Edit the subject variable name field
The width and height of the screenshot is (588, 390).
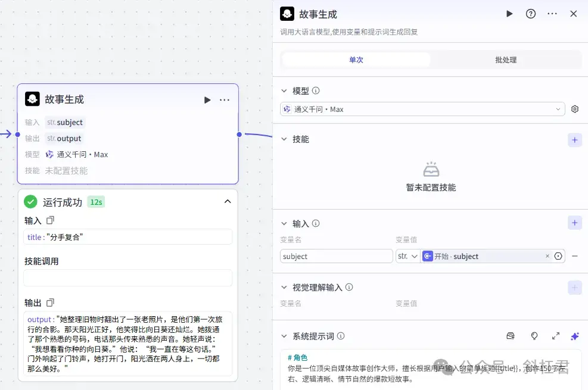coord(336,256)
